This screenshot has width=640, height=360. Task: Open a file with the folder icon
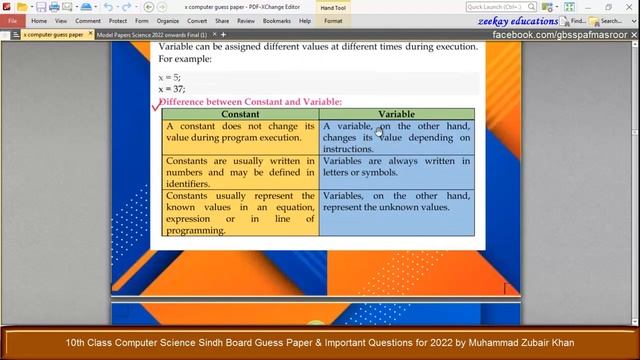click(x=22, y=7)
